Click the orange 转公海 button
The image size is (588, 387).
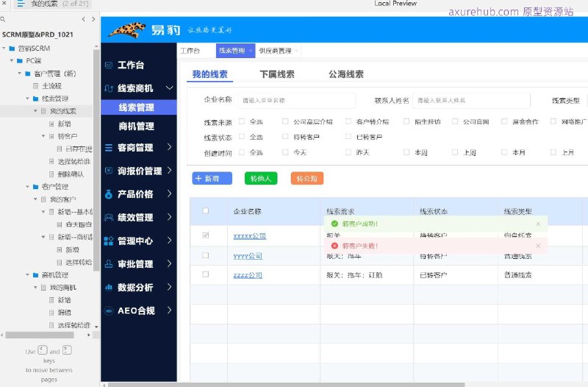click(x=307, y=178)
